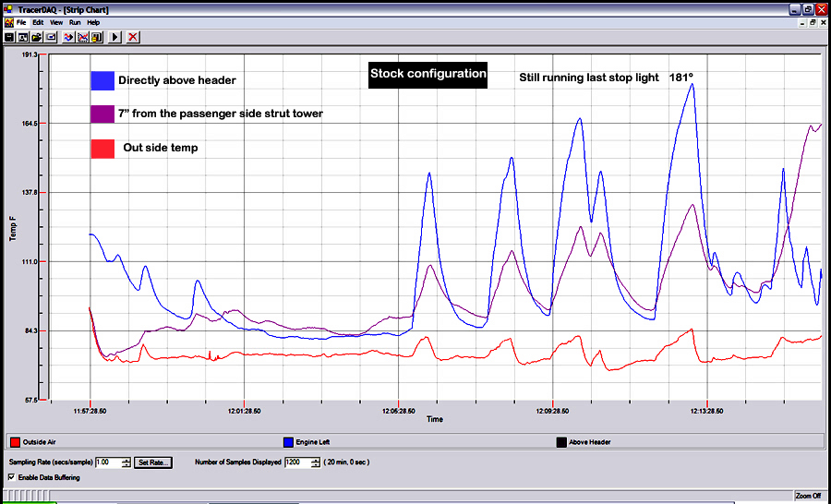831x504 pixels.
Task: Click the Sampling Rate value input field
Action: tap(106, 462)
